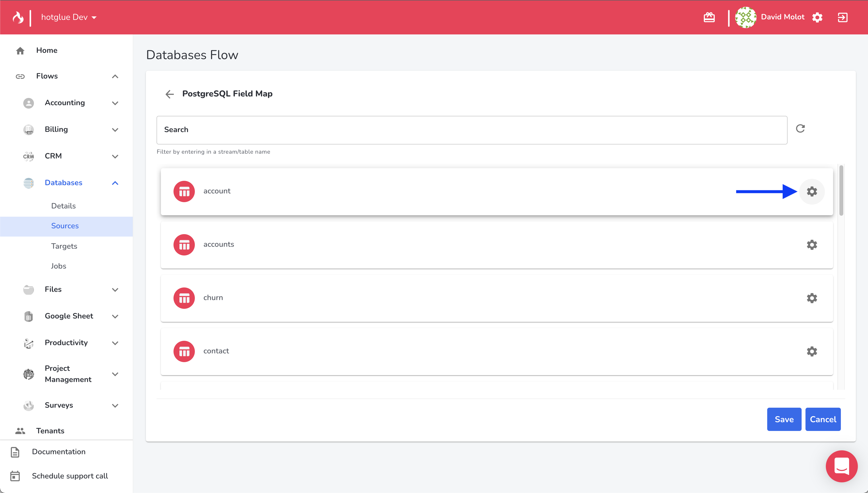Open the gift box icon in header
Image resolution: width=868 pixels, height=493 pixels.
(709, 17)
